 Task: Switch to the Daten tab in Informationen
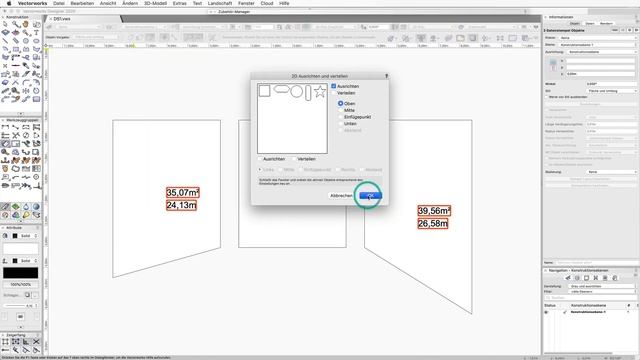coord(590,24)
